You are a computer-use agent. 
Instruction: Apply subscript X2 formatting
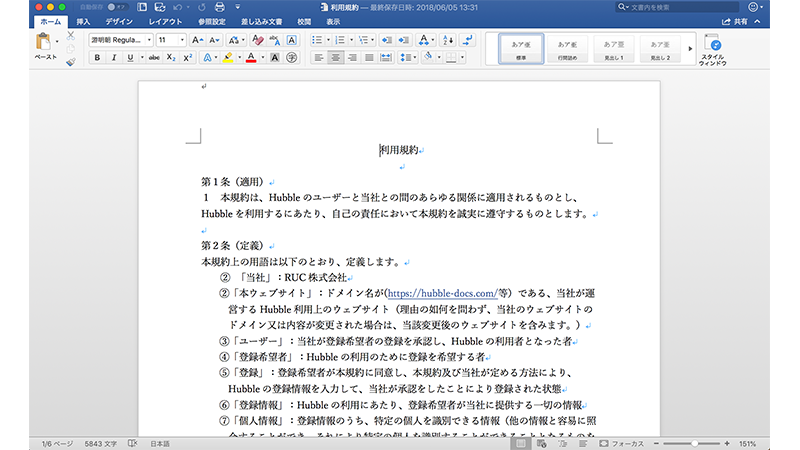click(171, 58)
